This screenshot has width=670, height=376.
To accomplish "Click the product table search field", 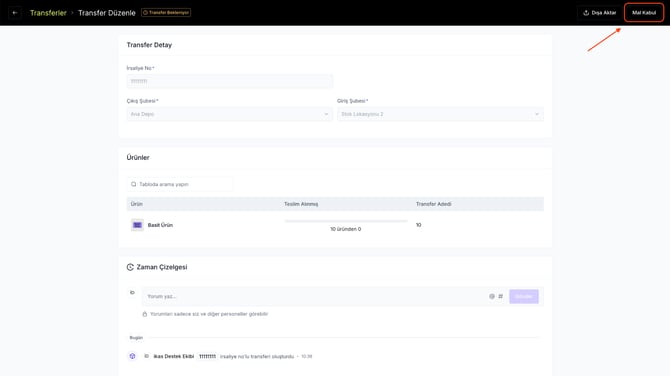I will point(180,184).
